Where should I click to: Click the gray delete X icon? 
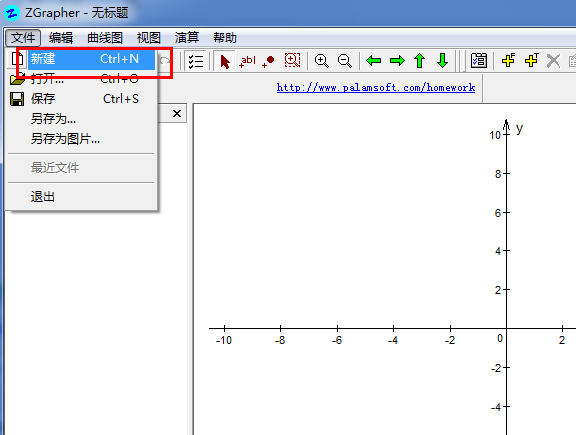(x=553, y=61)
